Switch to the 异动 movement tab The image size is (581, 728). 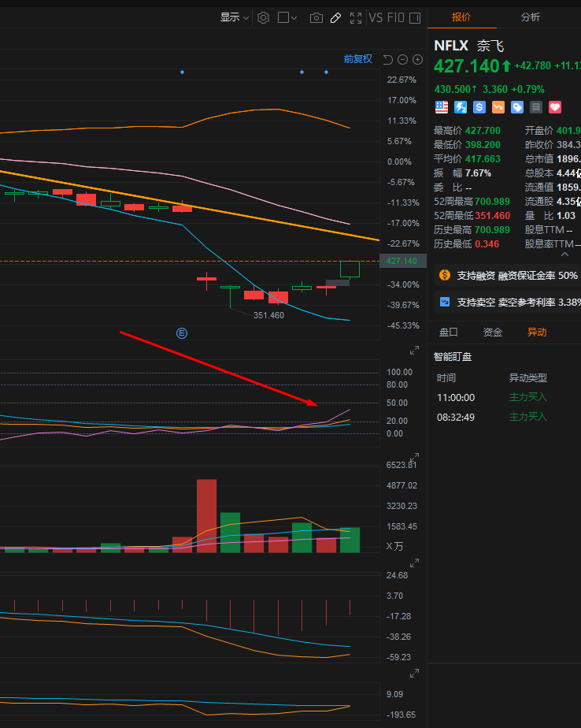pyautogui.click(x=537, y=332)
